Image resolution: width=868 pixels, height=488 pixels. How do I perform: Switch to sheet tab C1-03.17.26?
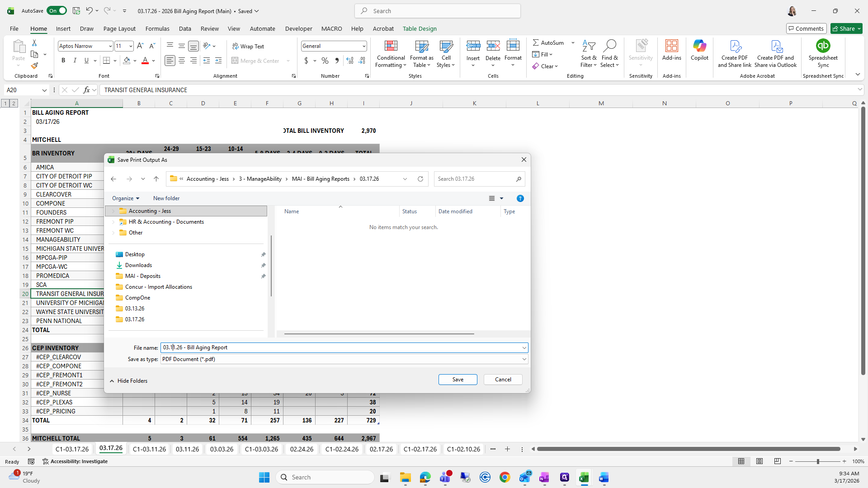(72, 449)
